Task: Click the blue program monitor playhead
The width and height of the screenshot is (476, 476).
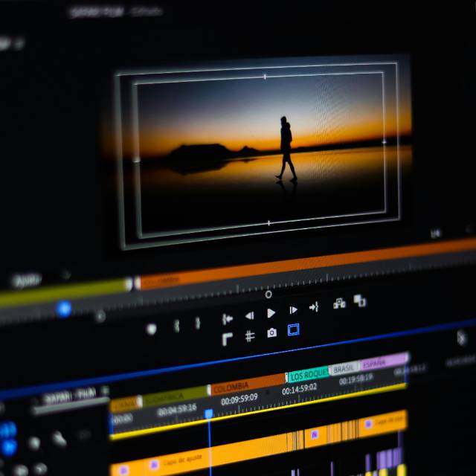Action: click(x=64, y=309)
